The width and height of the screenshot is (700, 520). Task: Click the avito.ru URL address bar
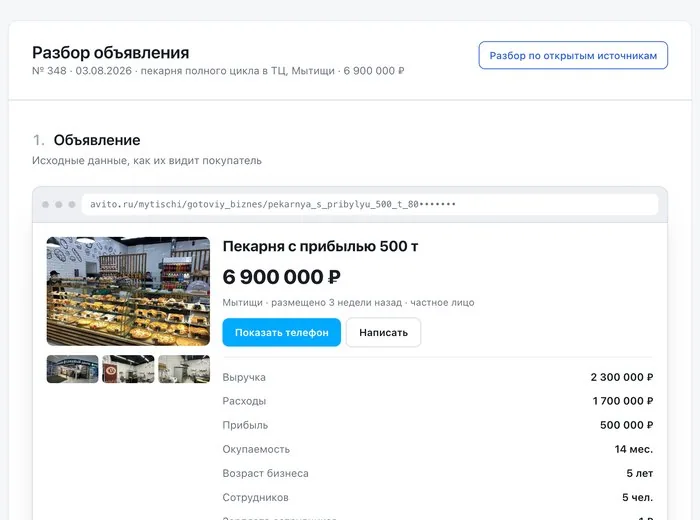point(370,204)
